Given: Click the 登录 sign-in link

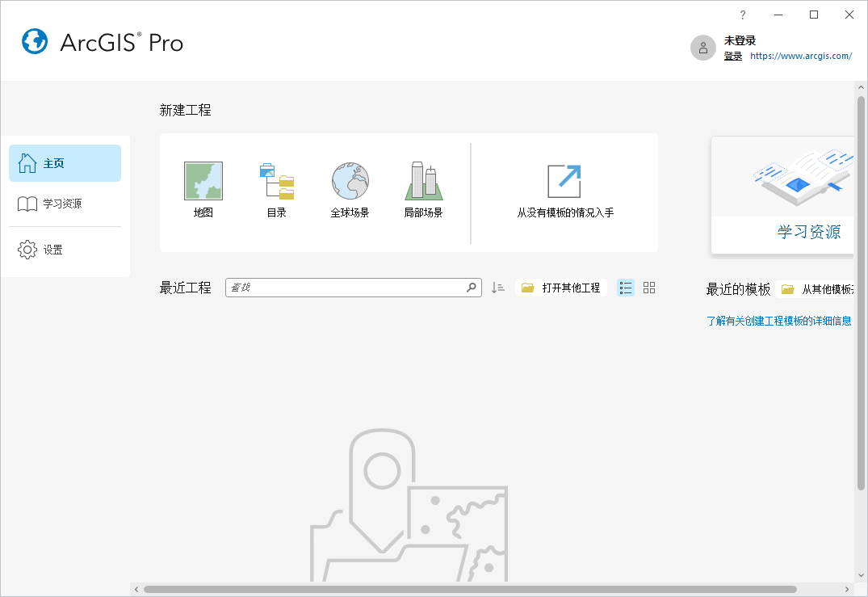Looking at the screenshot, I should (732, 56).
